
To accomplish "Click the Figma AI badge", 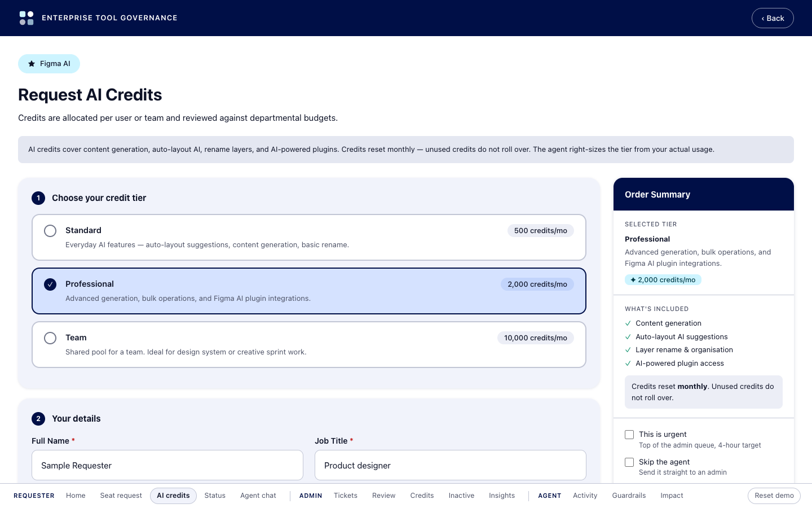I will (x=49, y=64).
